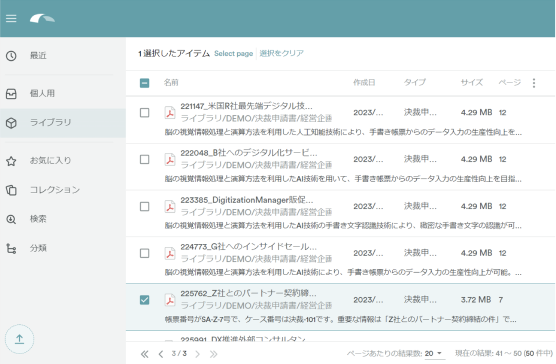Viewport: 556px width, 364px height.
Task: Open document 223385_DigitizationManager販促
Action: 247,200
